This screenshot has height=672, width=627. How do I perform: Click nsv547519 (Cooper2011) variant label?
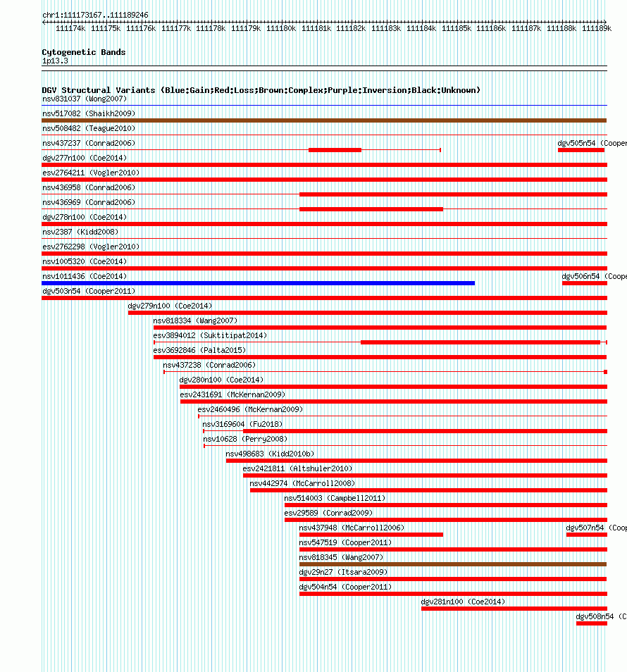345,542
